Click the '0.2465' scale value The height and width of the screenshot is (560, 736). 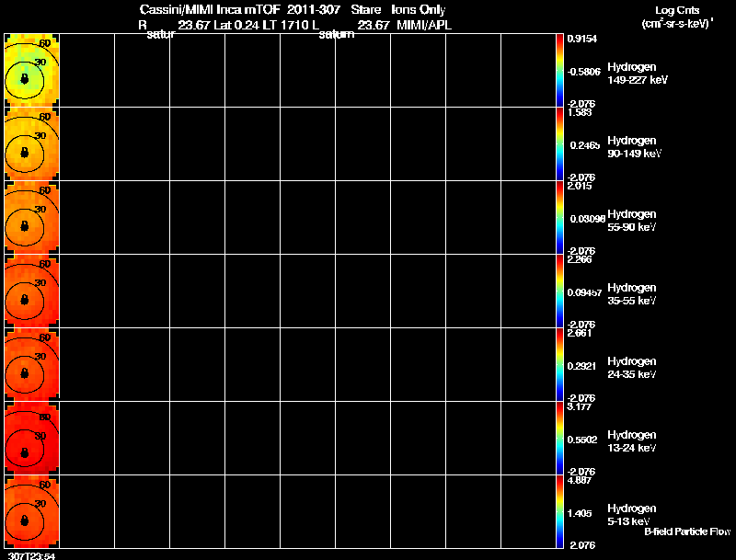585,145
